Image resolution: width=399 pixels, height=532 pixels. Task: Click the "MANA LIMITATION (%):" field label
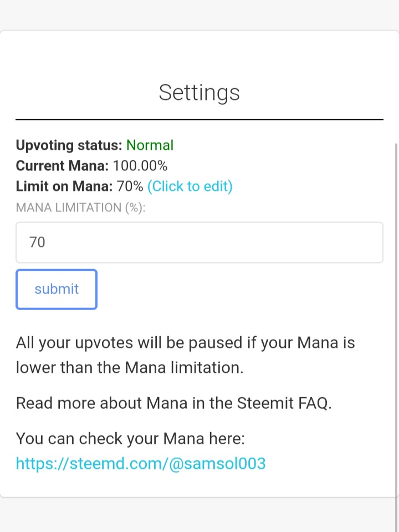80,207
